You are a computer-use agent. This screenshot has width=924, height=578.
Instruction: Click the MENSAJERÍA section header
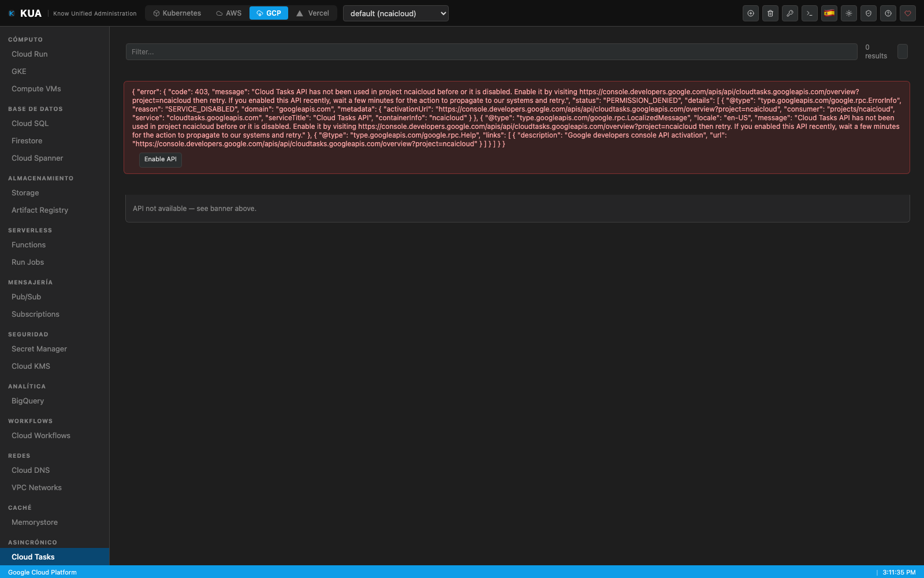pyautogui.click(x=30, y=283)
